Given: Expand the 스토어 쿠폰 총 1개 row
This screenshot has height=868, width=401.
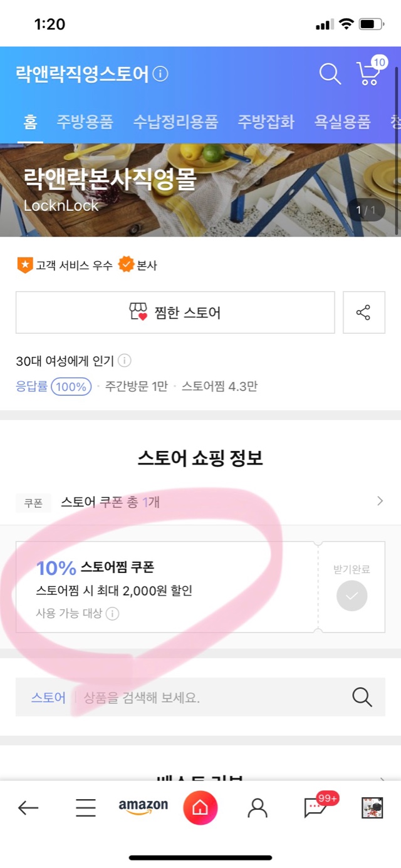Looking at the screenshot, I should tap(200, 502).
